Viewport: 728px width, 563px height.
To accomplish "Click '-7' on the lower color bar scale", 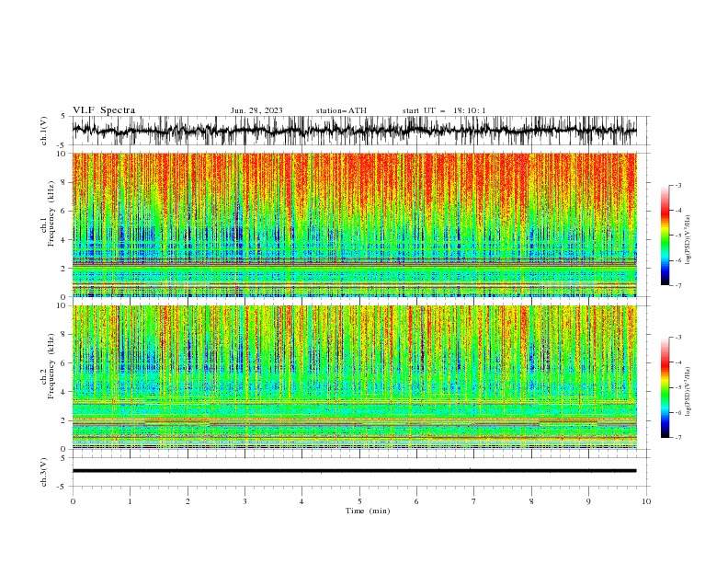I will [677, 438].
